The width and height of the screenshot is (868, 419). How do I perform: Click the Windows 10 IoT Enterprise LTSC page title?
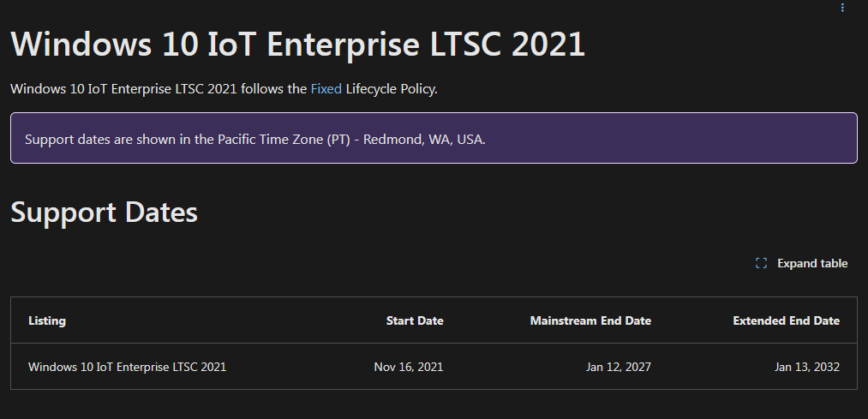[x=298, y=44]
